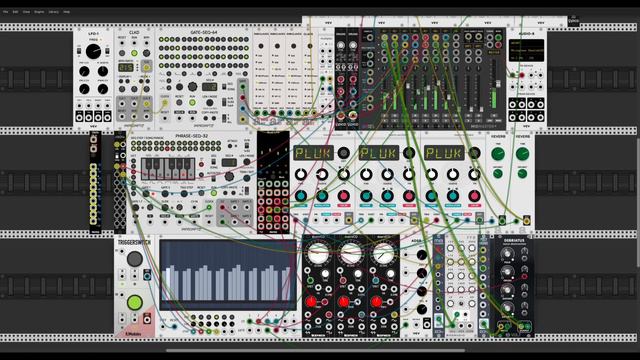This screenshot has height=360, width=640.
Task: Open the AUDIO-8 device selection display
Action: point(527,50)
